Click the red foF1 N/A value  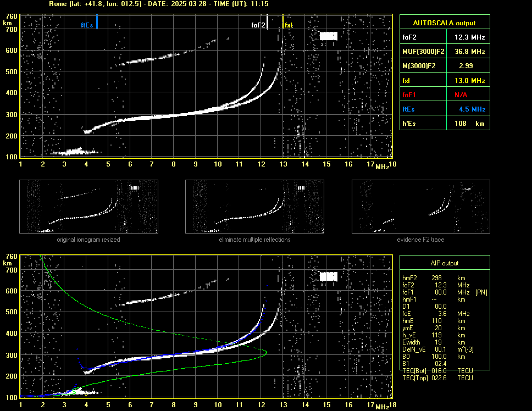click(x=461, y=95)
